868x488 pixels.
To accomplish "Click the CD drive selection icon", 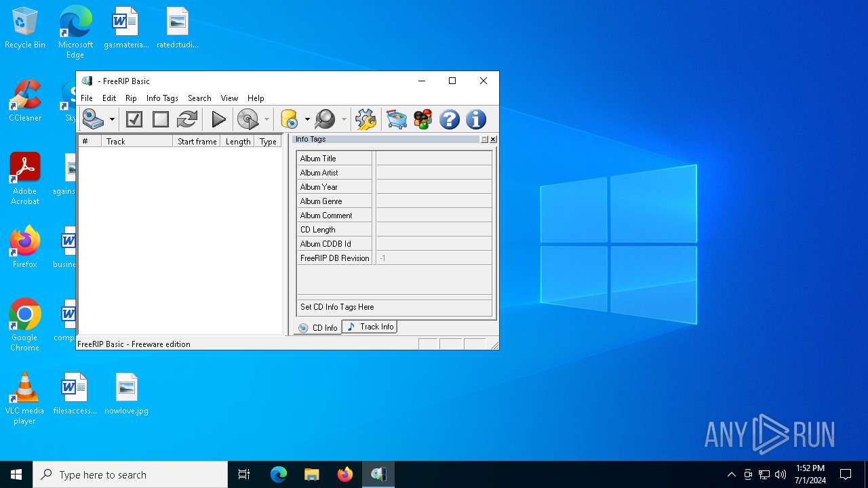I will pyautogui.click(x=94, y=119).
